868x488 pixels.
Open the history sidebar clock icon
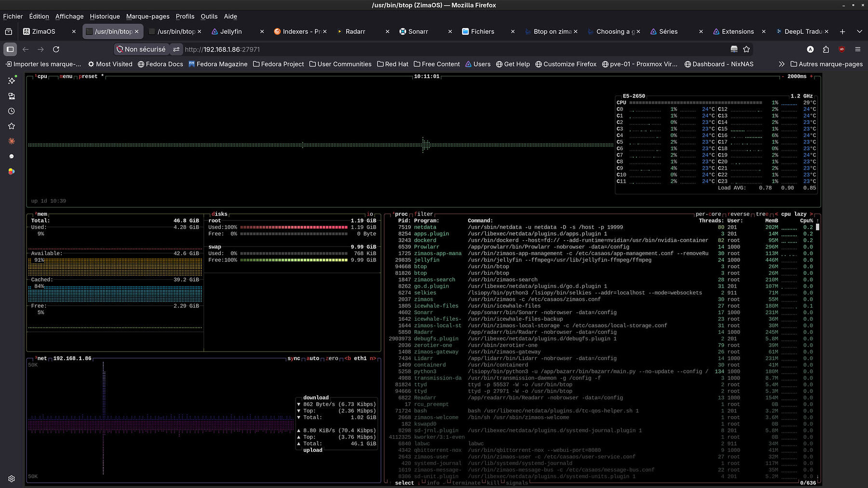coord(12,111)
